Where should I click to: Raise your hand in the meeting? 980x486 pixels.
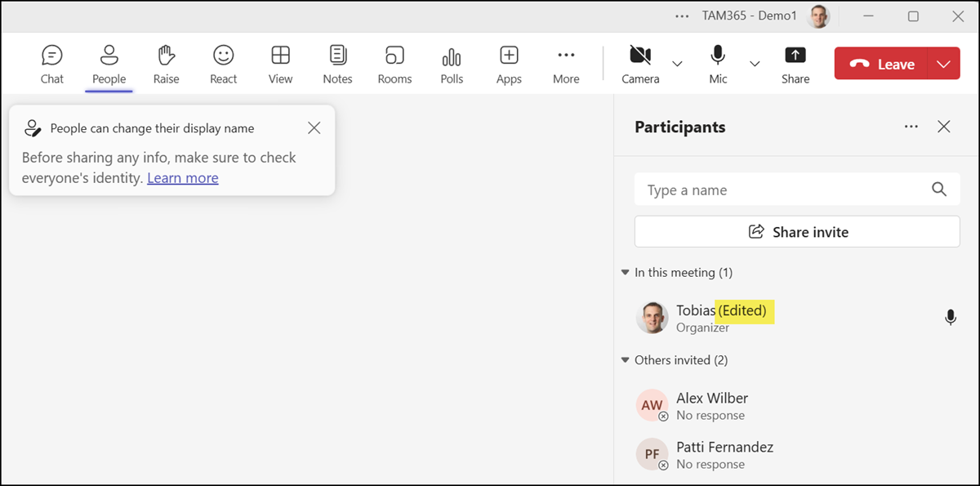(166, 65)
